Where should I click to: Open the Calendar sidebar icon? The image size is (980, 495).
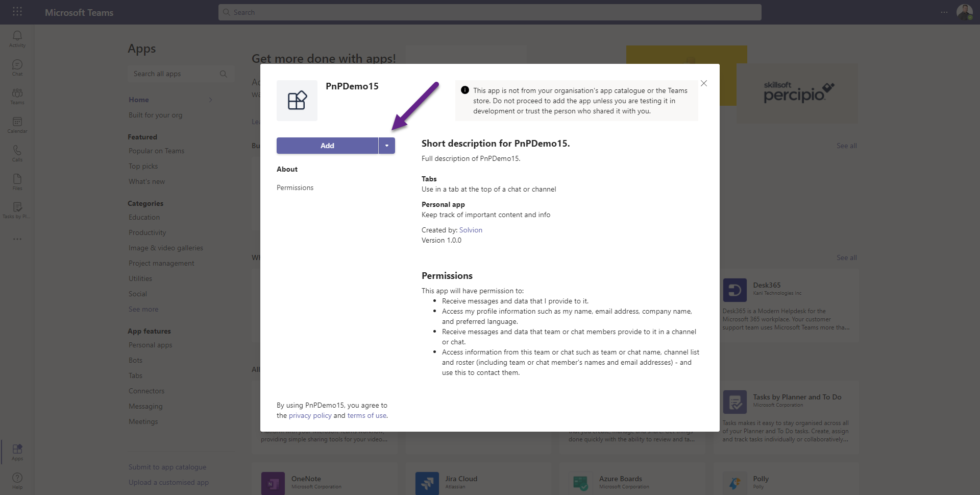(x=17, y=124)
